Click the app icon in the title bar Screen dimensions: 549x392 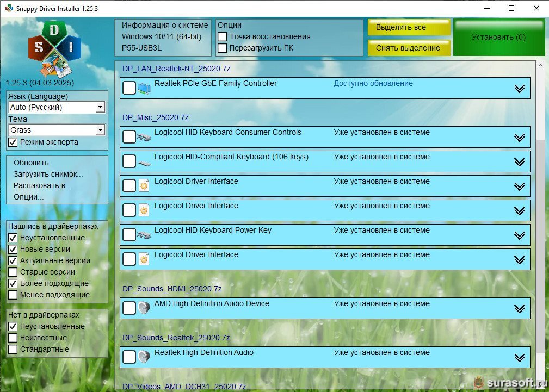point(9,8)
